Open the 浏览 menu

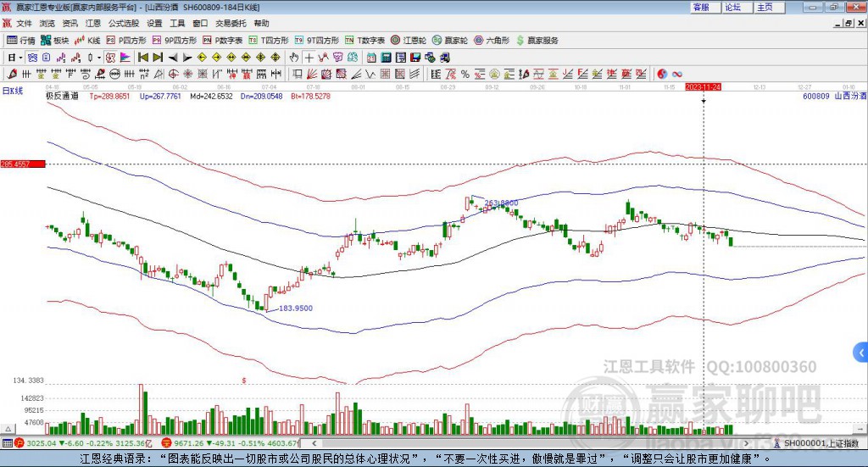pos(47,23)
